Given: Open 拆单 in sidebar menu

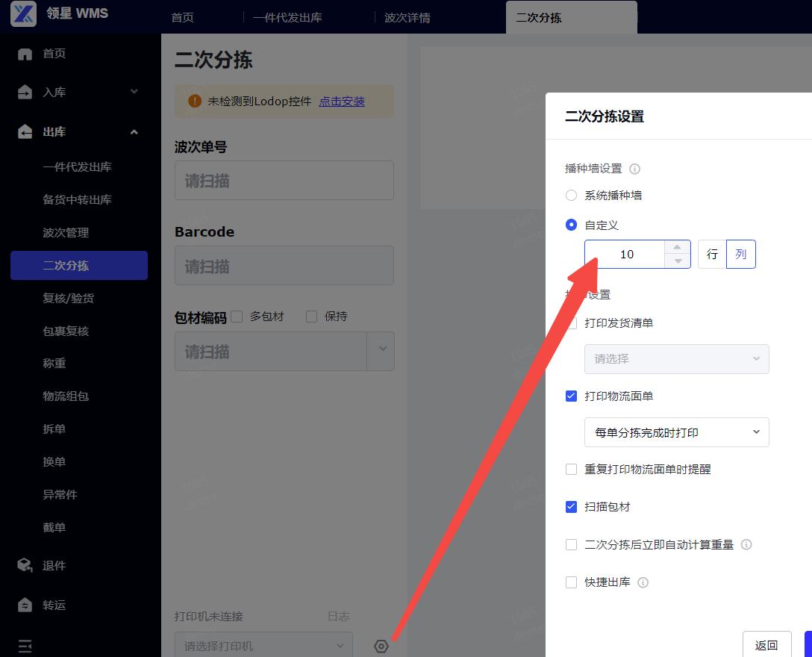Looking at the screenshot, I should pyautogui.click(x=54, y=429).
